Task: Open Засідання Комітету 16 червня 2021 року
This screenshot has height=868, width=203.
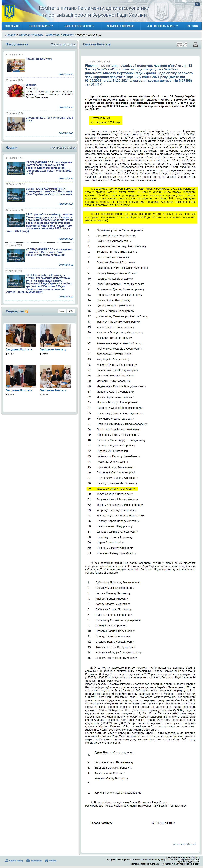Action: (49, 119)
